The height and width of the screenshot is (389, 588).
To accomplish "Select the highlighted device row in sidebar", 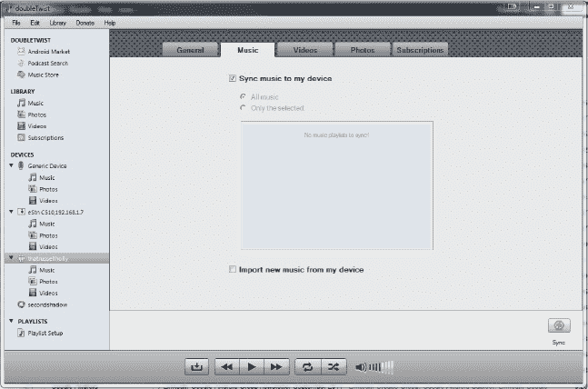I will coord(57,258).
